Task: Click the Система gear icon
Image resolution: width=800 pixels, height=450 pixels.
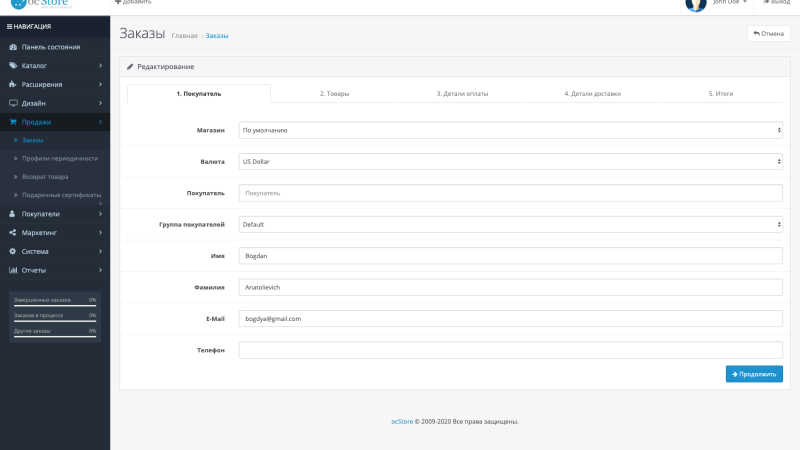Action: tap(13, 252)
